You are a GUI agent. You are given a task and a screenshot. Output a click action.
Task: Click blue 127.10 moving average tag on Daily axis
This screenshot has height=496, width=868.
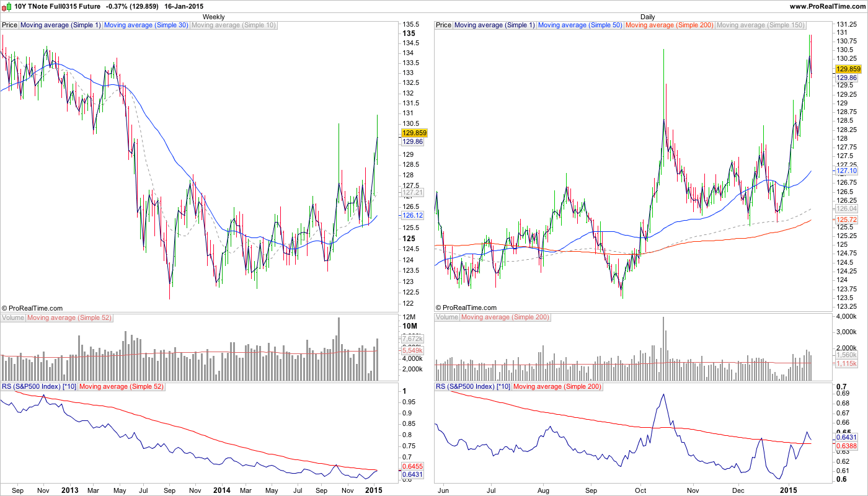pos(846,170)
